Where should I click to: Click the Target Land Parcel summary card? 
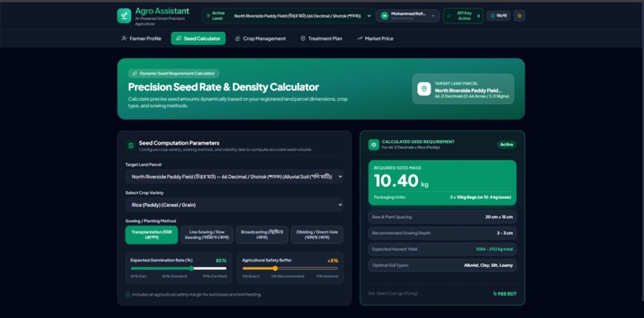(463, 89)
